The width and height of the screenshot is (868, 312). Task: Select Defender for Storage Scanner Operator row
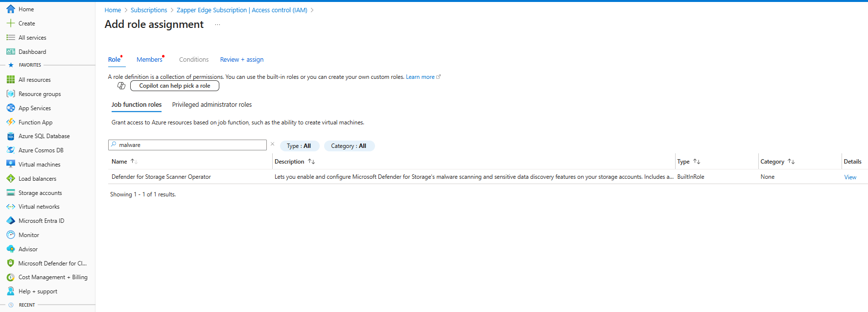pos(488,177)
